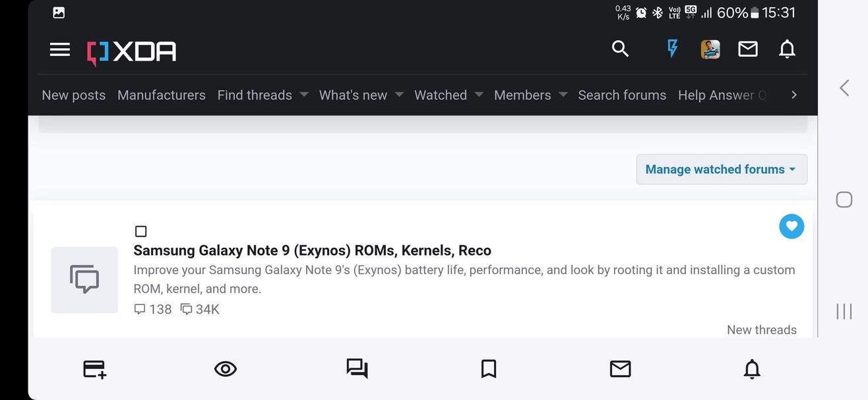868x400 pixels.
Task: Tap Android home navigation button
Action: 844,200
